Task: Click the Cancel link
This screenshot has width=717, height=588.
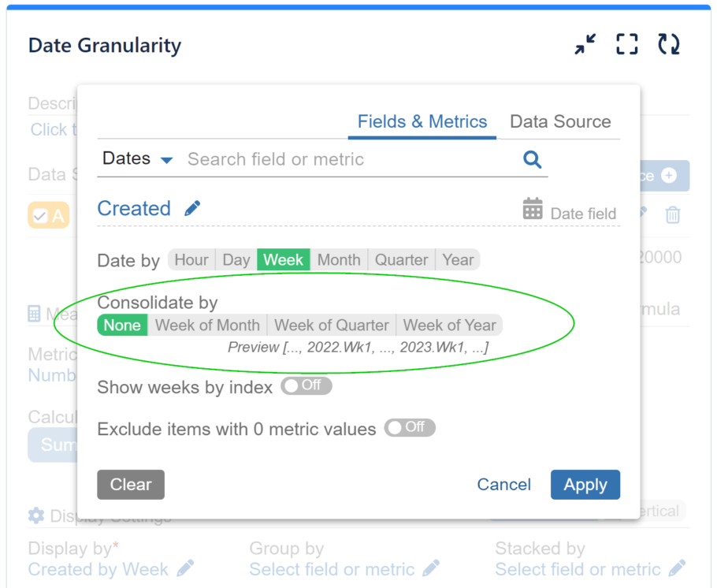Action: click(504, 485)
